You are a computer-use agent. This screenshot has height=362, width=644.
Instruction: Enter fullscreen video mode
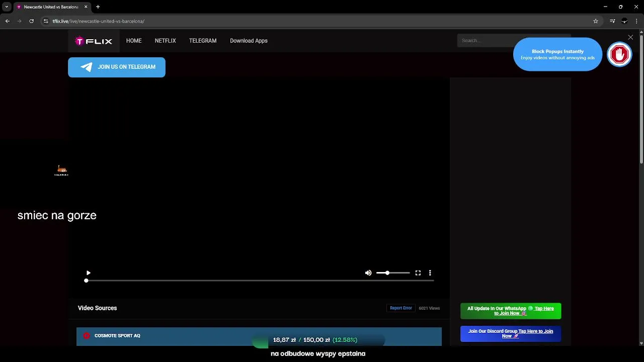418,273
